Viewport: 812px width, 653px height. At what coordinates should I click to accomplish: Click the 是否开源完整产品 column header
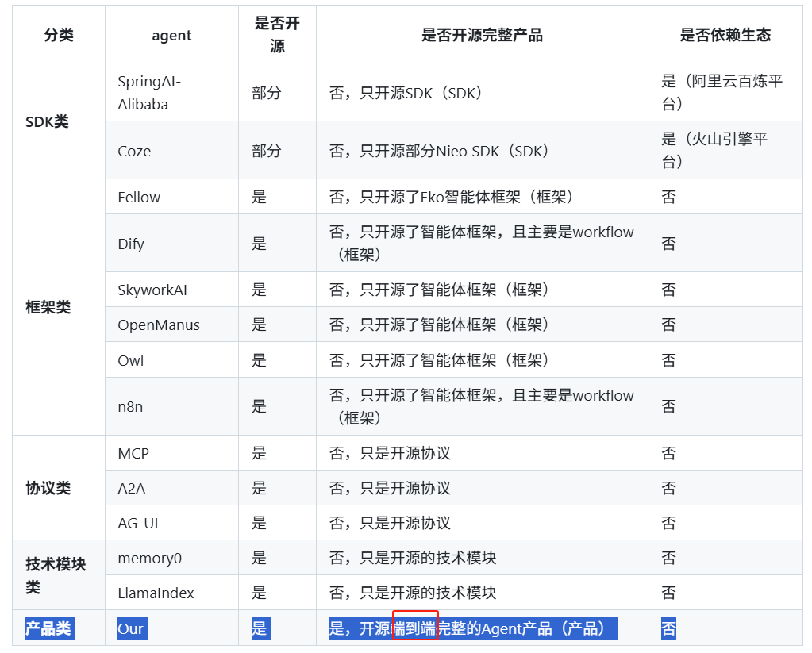point(482,35)
